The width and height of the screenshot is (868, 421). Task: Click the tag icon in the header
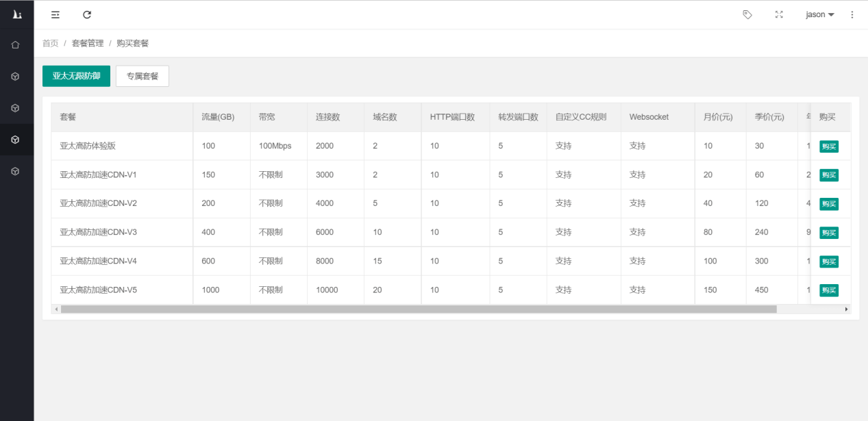click(x=747, y=14)
